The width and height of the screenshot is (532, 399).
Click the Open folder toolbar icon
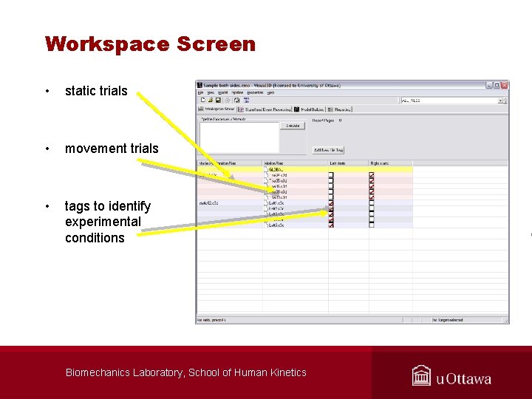211,100
